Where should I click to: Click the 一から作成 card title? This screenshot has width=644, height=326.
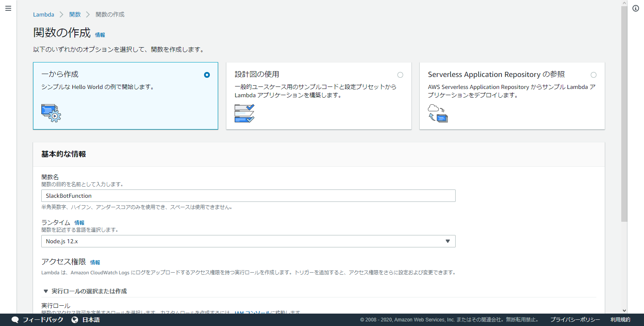60,74
